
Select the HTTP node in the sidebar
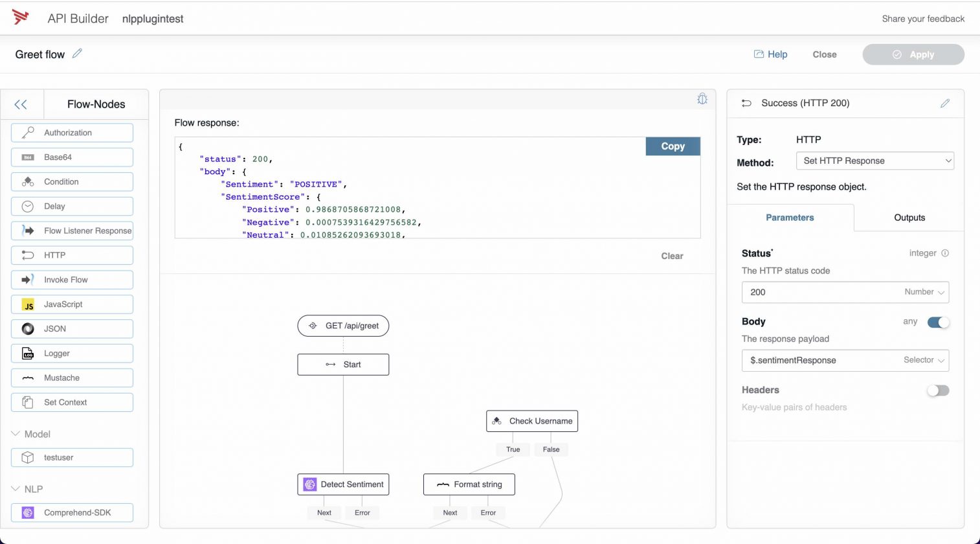(x=71, y=255)
